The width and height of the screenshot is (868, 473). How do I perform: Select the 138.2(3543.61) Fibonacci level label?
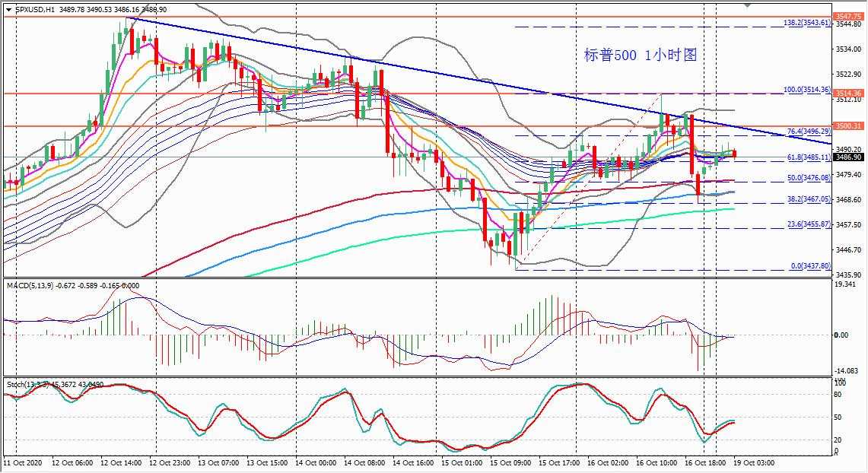[x=807, y=23]
